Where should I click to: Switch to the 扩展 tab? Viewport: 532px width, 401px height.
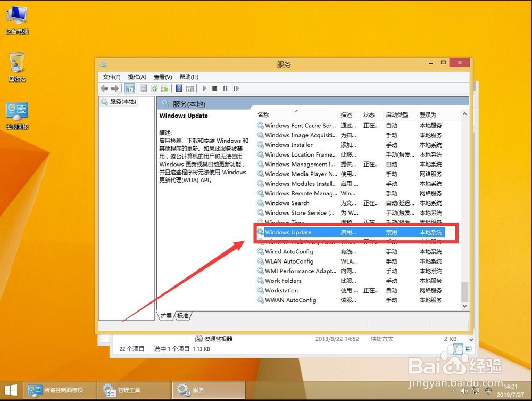click(166, 316)
